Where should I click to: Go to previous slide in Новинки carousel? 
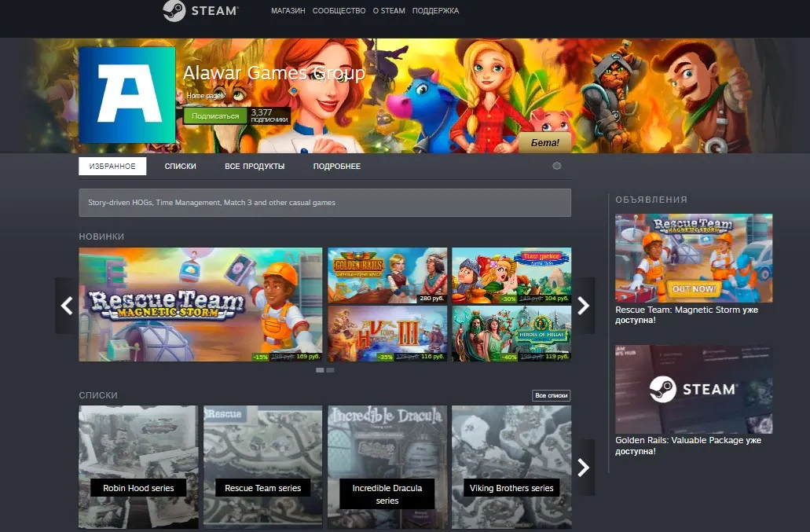coord(67,306)
